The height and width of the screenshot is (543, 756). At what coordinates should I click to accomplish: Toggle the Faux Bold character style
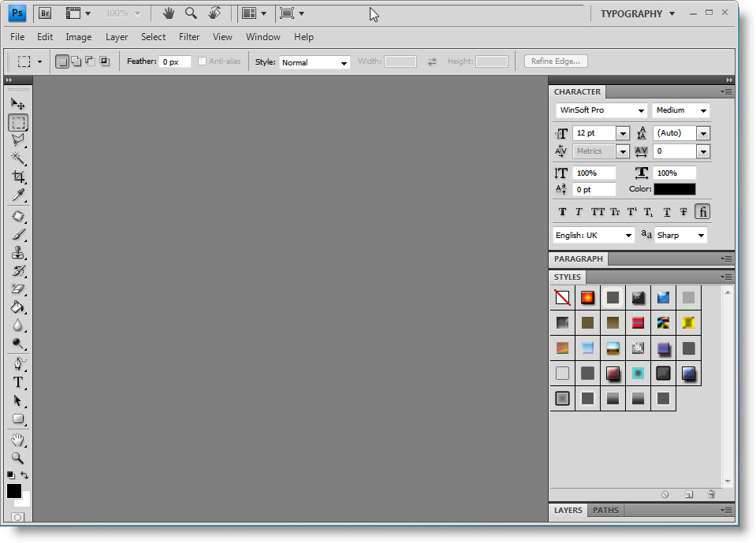tap(562, 212)
